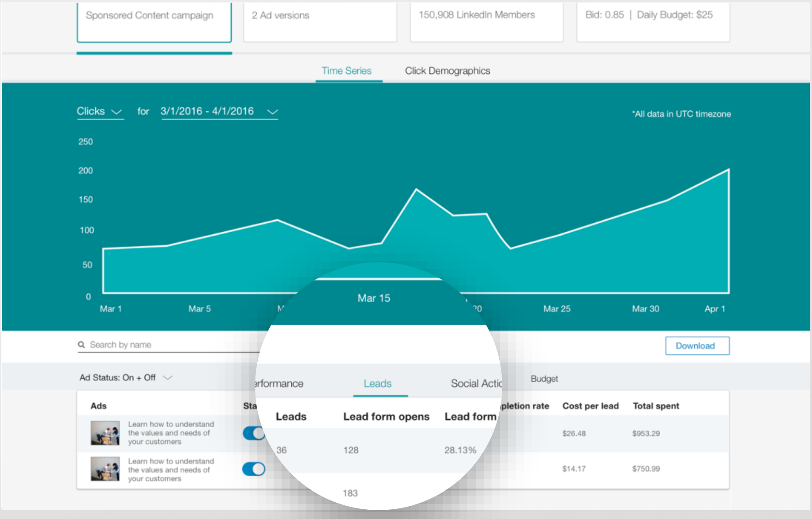Sort by the Total spent column header
This screenshot has height=519, width=812.
coord(656,406)
